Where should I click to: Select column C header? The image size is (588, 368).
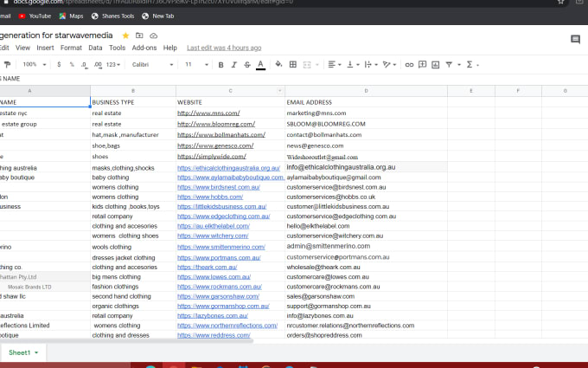[x=230, y=91]
